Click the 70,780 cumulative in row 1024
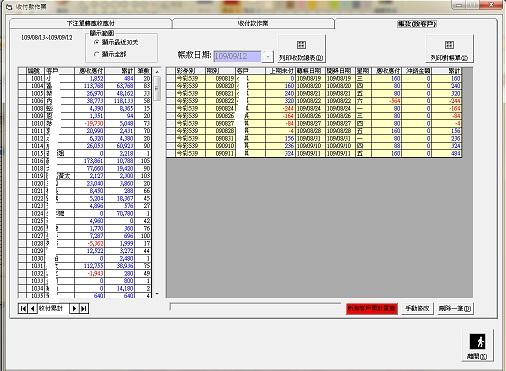This screenshot has height=371, width=506. click(x=119, y=213)
